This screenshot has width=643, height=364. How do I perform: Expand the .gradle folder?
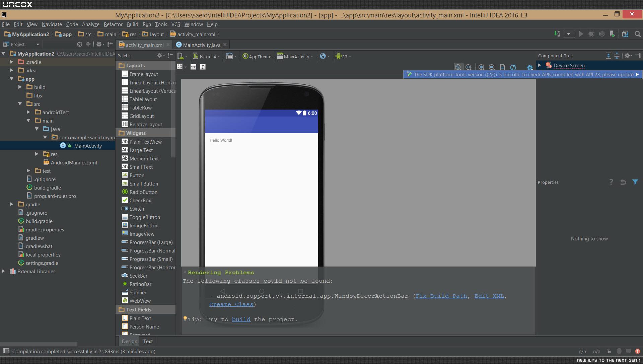[x=12, y=62]
